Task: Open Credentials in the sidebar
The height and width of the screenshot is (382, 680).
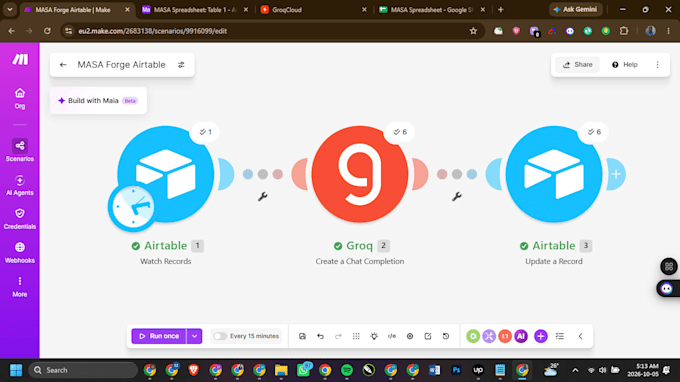Action: [20, 219]
